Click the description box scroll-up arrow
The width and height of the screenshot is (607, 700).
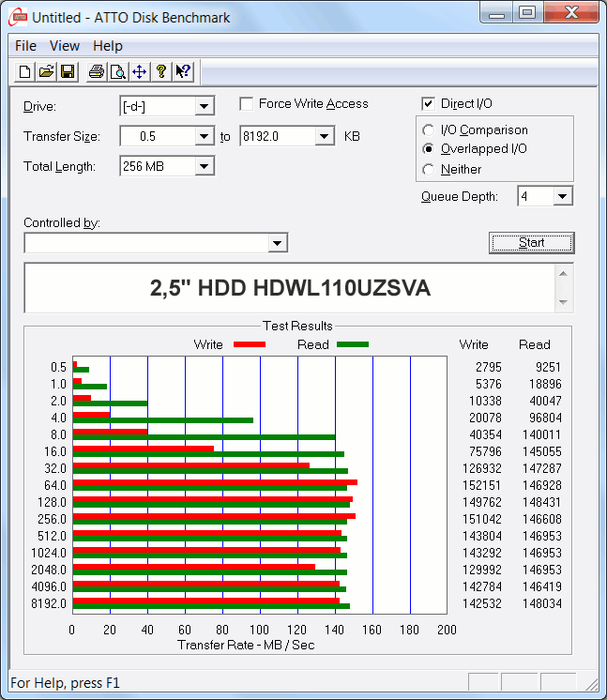(x=563, y=273)
